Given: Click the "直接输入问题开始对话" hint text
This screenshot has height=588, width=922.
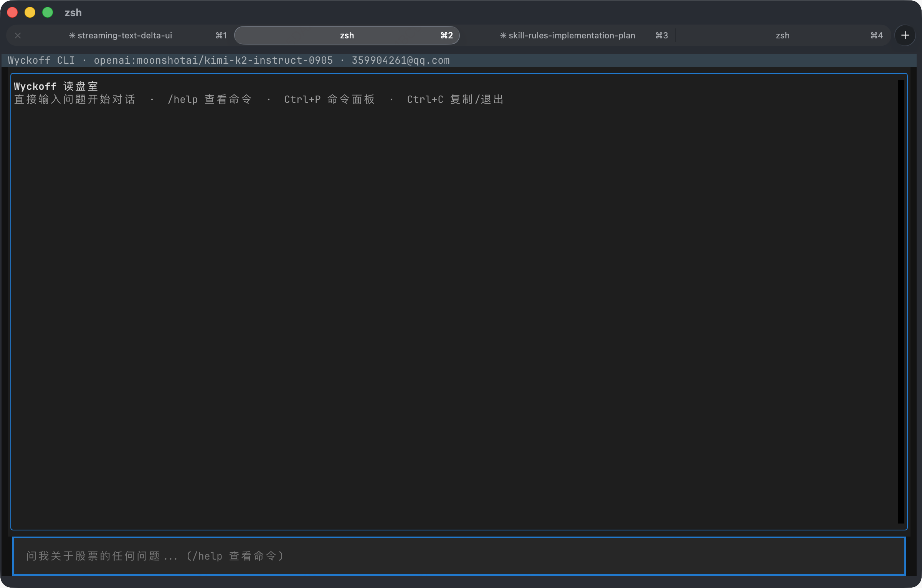Looking at the screenshot, I should pyautogui.click(x=75, y=99).
